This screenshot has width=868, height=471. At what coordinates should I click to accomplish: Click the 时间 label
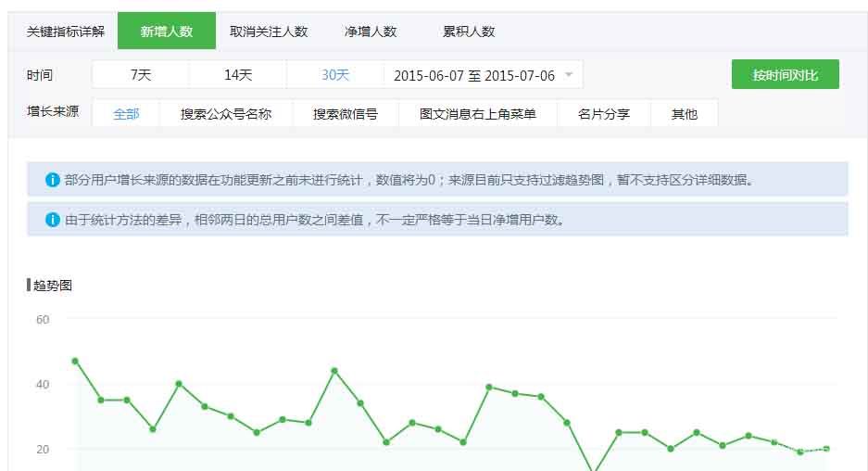(40, 75)
